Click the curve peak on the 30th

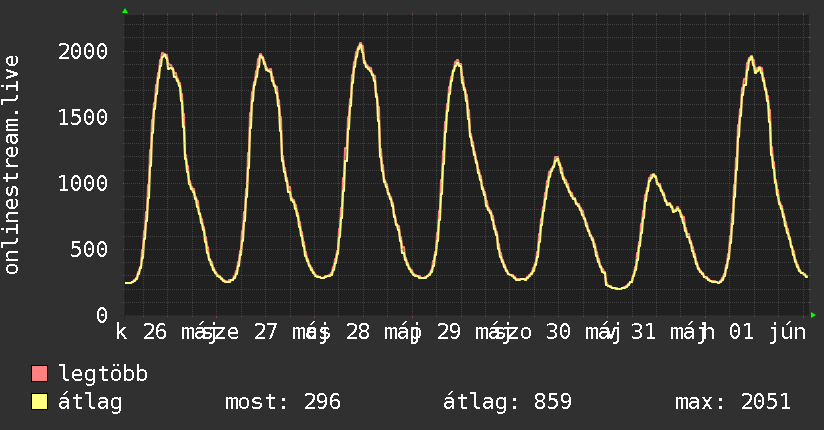click(x=557, y=158)
